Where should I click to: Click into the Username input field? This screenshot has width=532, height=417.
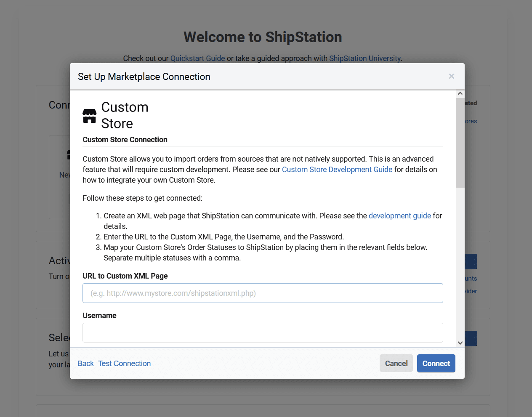pos(263,333)
